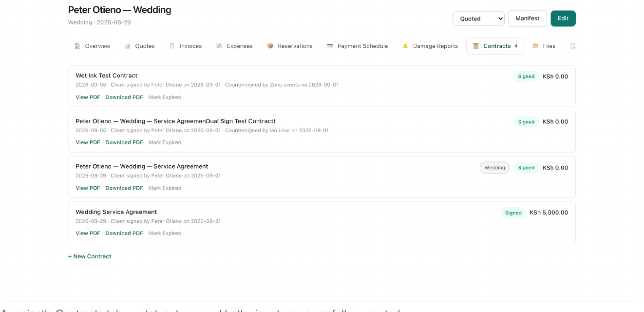Screen dimensions: 644x312
Task: Click the Wedding Service Agreement title
Action: (116, 212)
